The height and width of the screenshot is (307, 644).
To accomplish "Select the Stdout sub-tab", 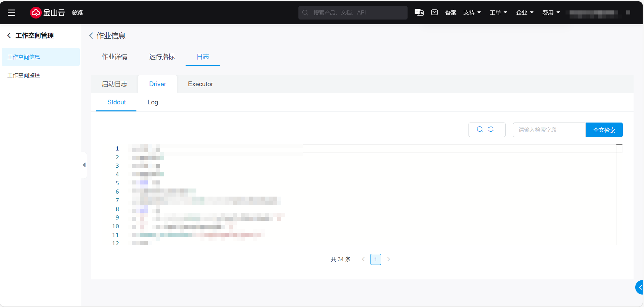I will click(117, 102).
